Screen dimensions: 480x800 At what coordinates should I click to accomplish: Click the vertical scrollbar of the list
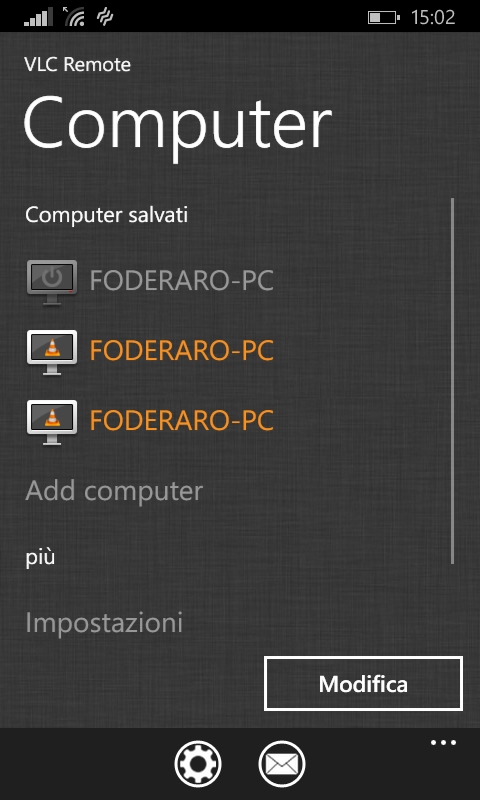[x=452, y=381]
